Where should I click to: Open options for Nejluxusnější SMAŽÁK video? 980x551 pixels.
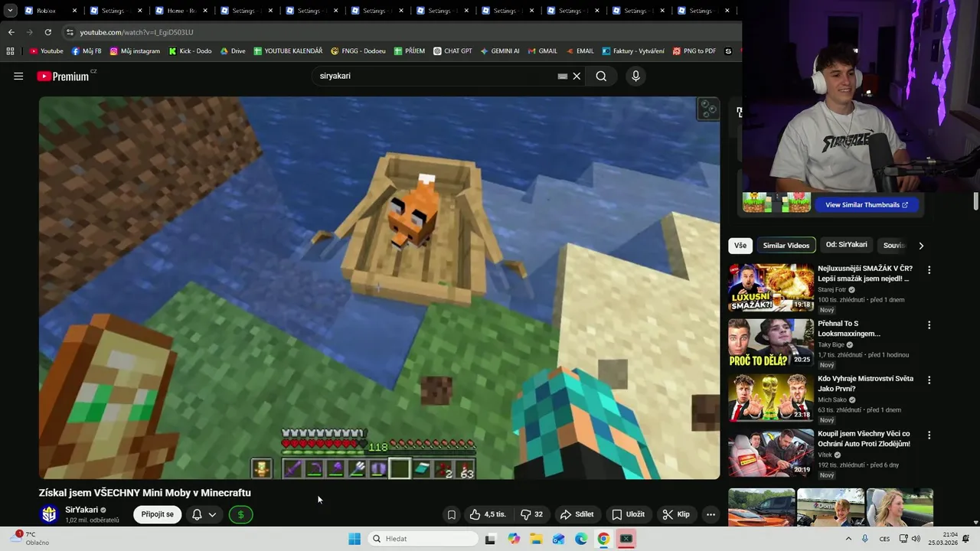pyautogui.click(x=929, y=270)
